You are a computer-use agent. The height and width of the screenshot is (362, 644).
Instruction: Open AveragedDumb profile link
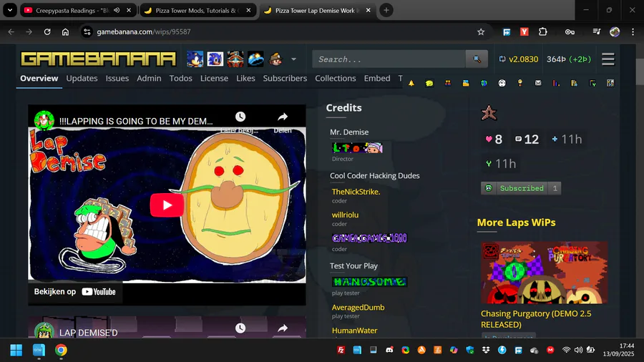tap(358, 308)
